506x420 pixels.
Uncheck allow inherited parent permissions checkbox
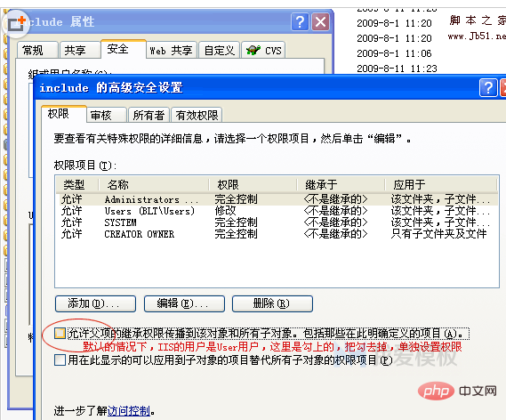tap(60, 333)
